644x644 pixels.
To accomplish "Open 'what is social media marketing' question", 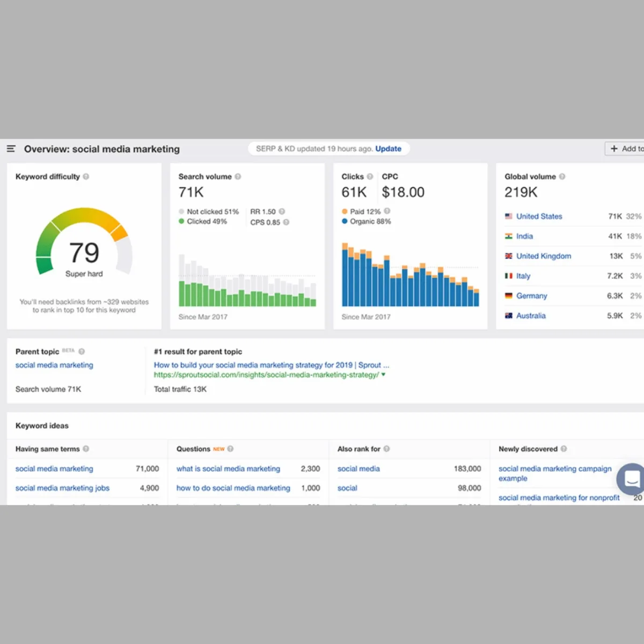I will [228, 469].
